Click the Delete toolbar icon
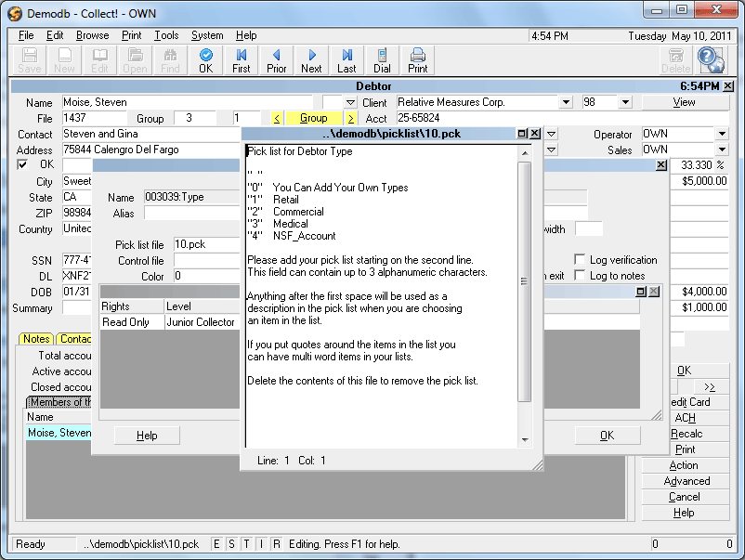This screenshot has height=560, width=745. [x=675, y=60]
